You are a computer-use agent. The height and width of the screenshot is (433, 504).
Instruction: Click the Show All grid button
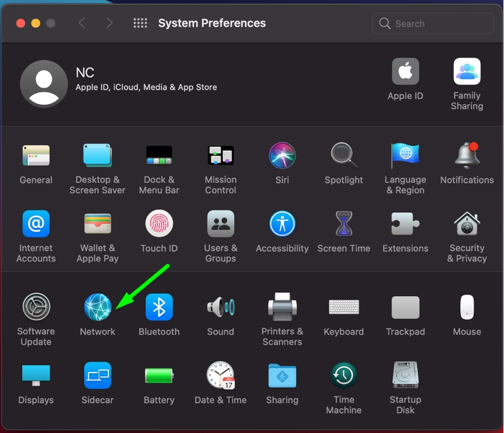(140, 23)
